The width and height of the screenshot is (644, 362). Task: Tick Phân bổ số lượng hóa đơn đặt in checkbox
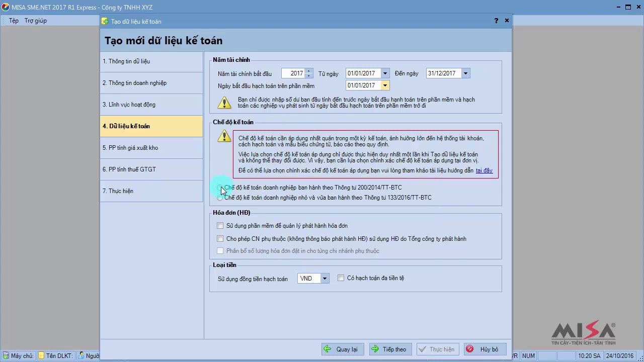pyautogui.click(x=220, y=251)
